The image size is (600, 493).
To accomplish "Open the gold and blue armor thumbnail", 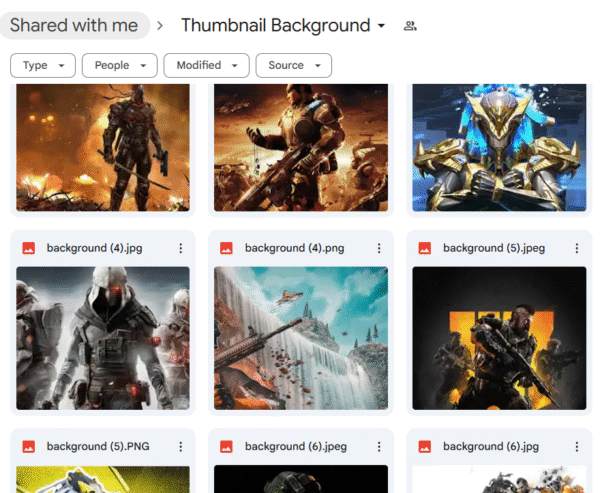I will (x=499, y=148).
